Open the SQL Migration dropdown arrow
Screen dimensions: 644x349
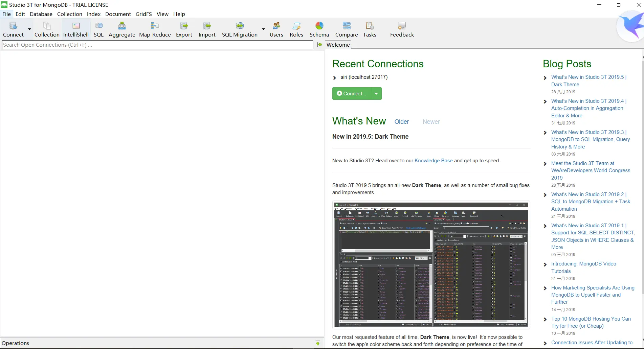click(x=263, y=29)
